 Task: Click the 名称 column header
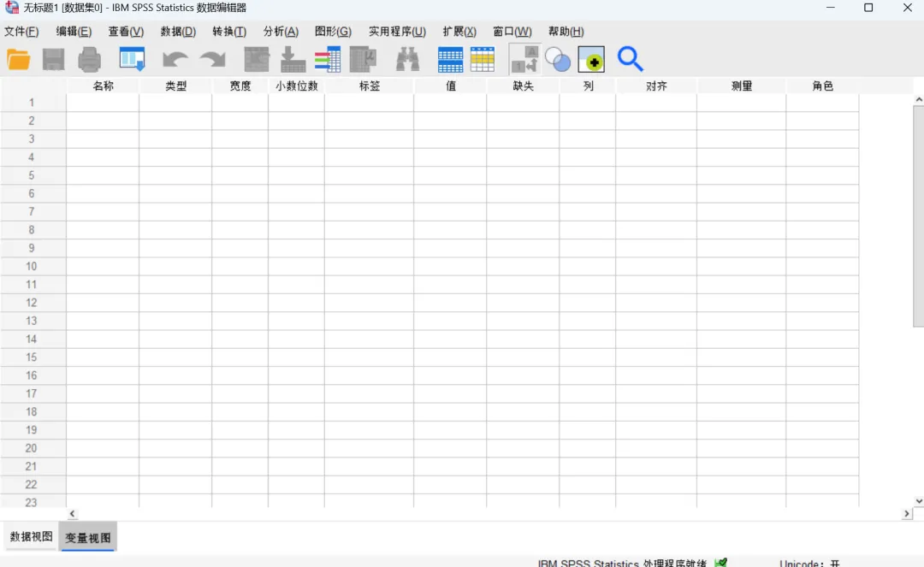pos(103,86)
